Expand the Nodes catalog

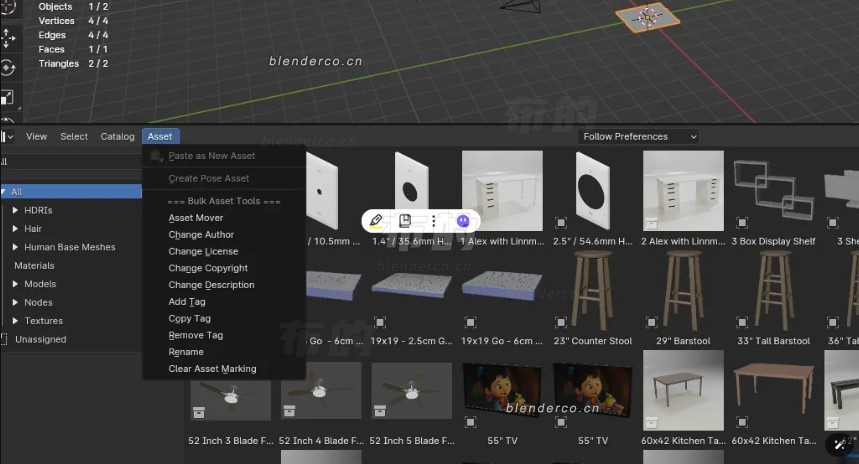15,302
